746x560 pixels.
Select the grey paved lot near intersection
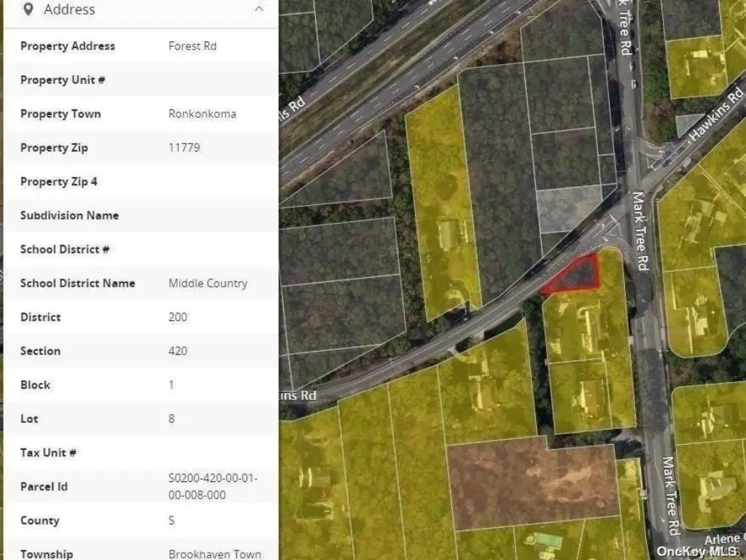[x=569, y=209]
